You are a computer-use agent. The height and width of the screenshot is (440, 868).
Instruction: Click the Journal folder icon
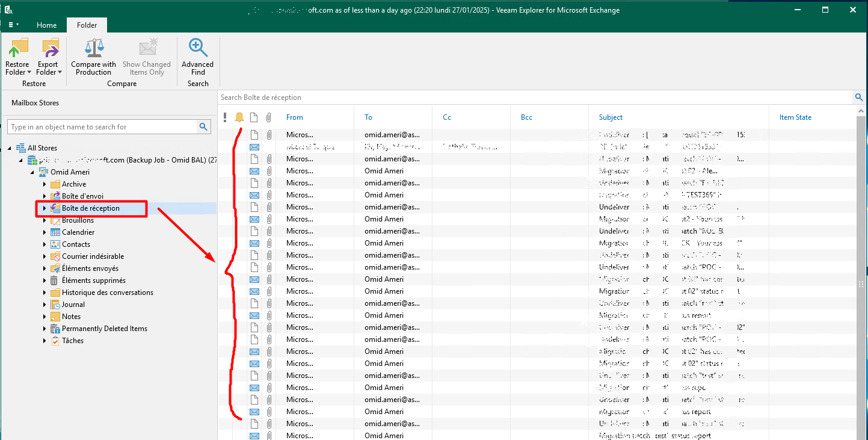pos(55,305)
